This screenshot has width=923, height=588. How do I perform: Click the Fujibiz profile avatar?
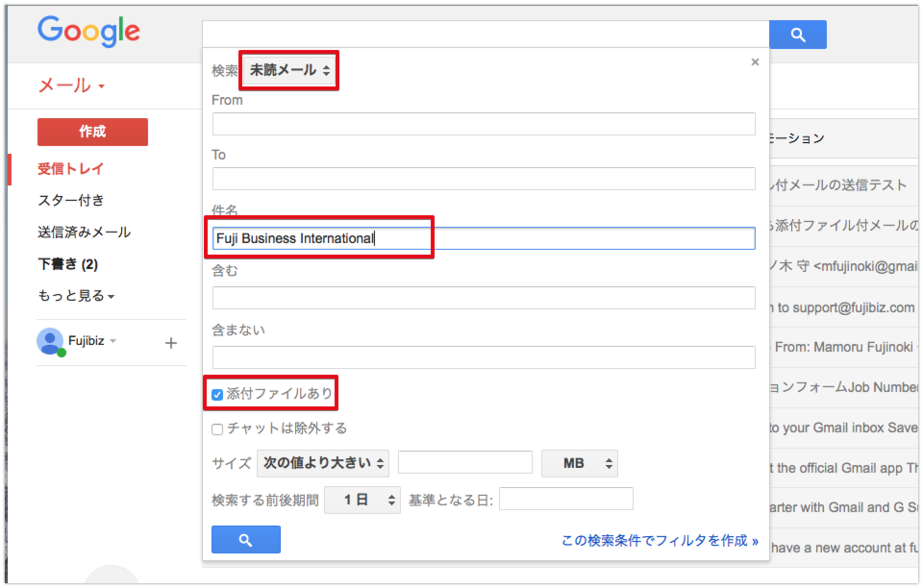coord(50,341)
